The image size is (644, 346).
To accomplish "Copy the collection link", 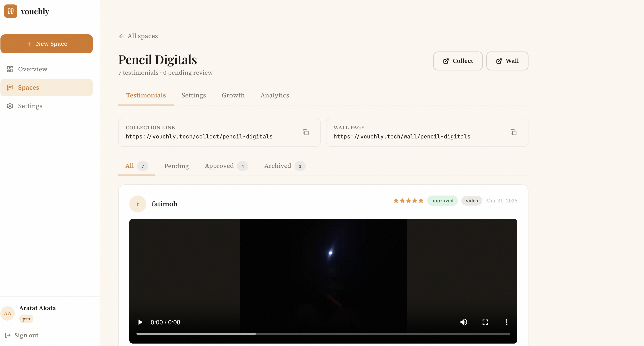I will 305,132.
